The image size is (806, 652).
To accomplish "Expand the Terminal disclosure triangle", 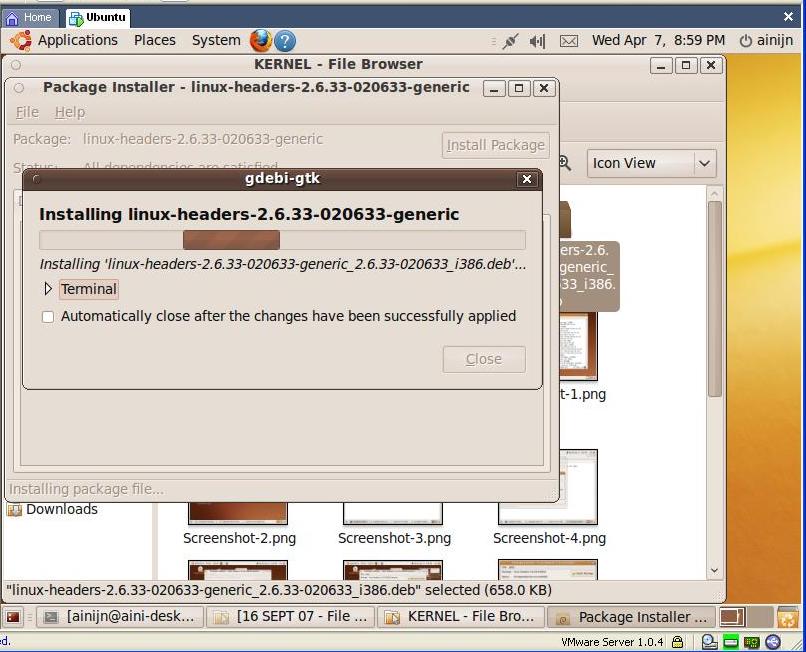I will click(x=48, y=289).
